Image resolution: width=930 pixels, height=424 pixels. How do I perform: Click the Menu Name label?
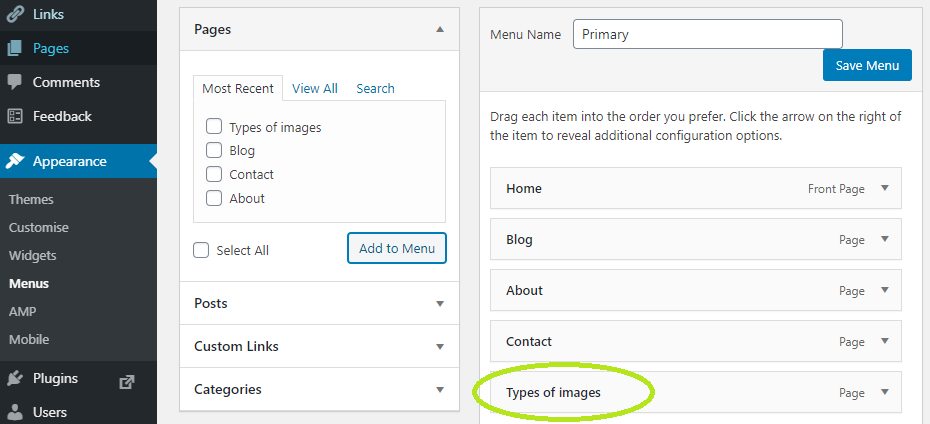pos(525,34)
